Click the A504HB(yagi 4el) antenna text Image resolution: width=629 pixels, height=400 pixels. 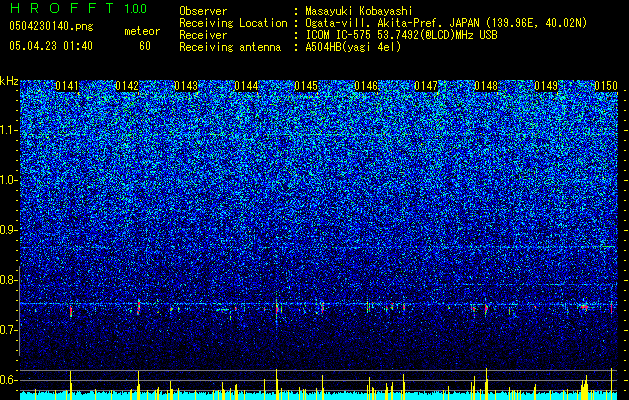353,47
